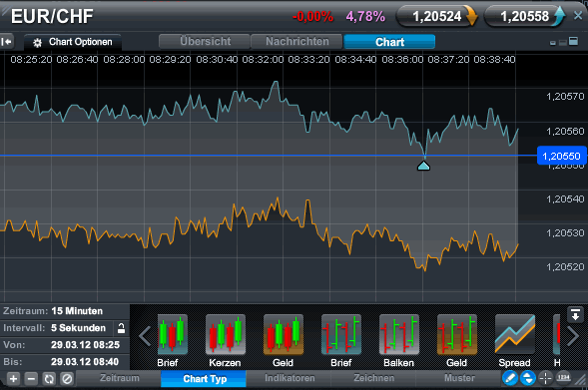Select the Brief candlestick chart type
This screenshot has width=588, height=390.
172,334
